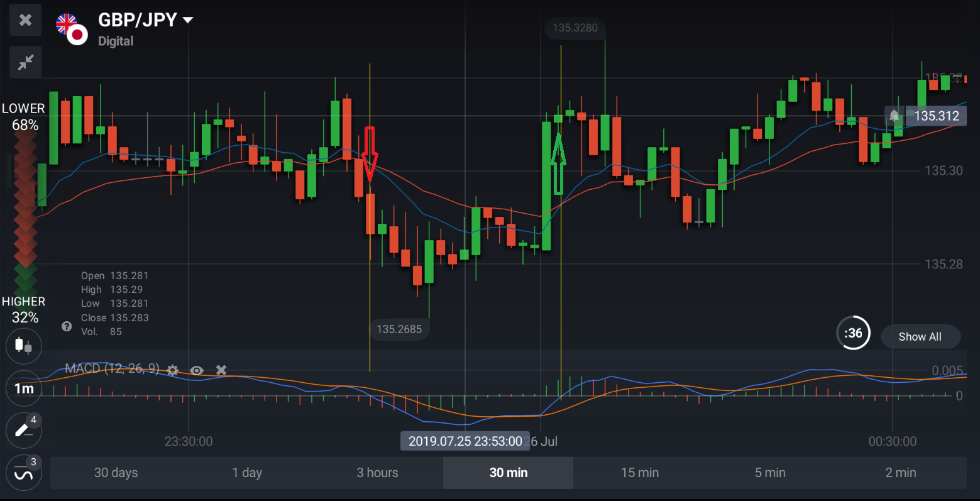980x501 pixels.
Task: Click the price alert bell icon
Action: (894, 116)
